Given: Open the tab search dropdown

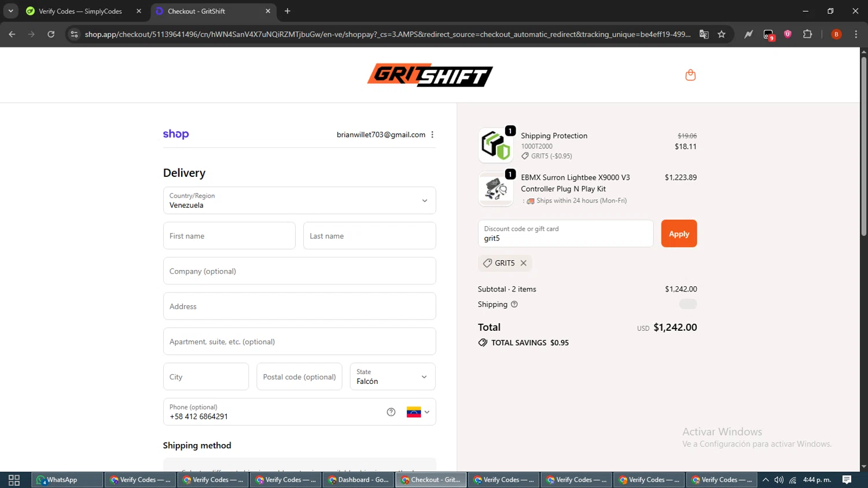Looking at the screenshot, I should pos(10,11).
